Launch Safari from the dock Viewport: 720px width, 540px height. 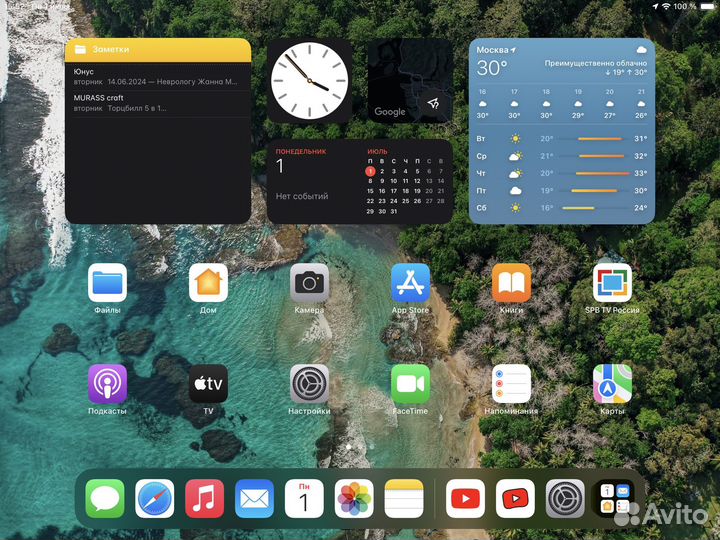click(x=155, y=499)
